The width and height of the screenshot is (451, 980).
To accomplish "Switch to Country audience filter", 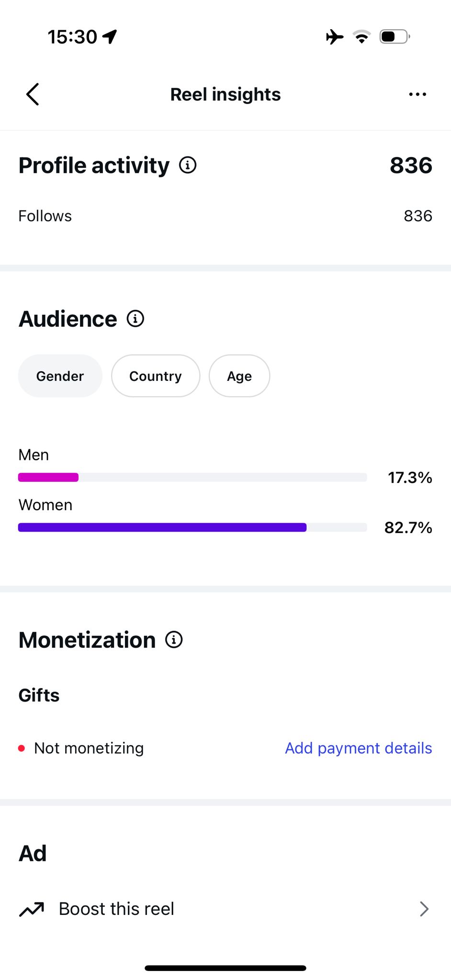I will (x=156, y=376).
